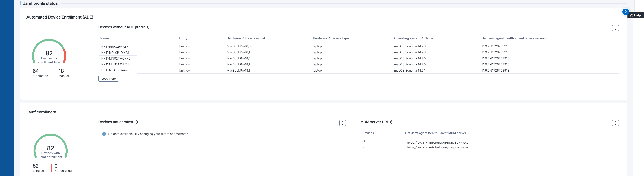Click the Help button
This screenshot has width=644, height=176.
click(635, 15)
